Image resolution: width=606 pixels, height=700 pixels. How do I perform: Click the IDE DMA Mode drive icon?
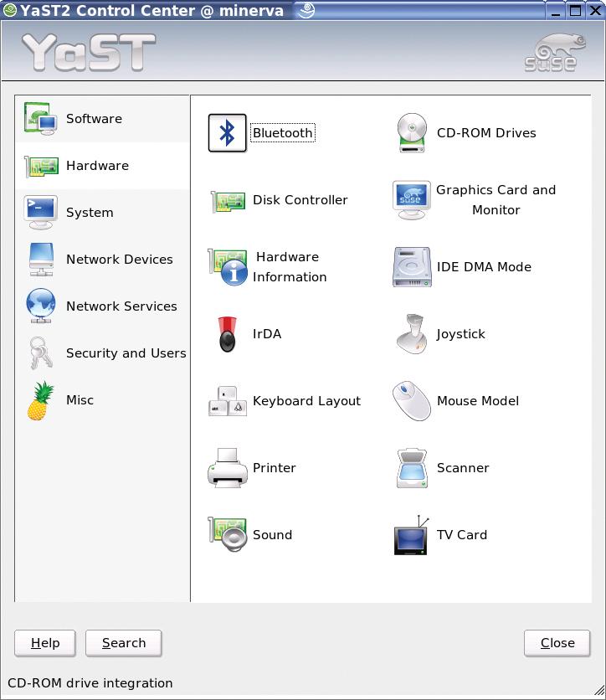(x=412, y=267)
